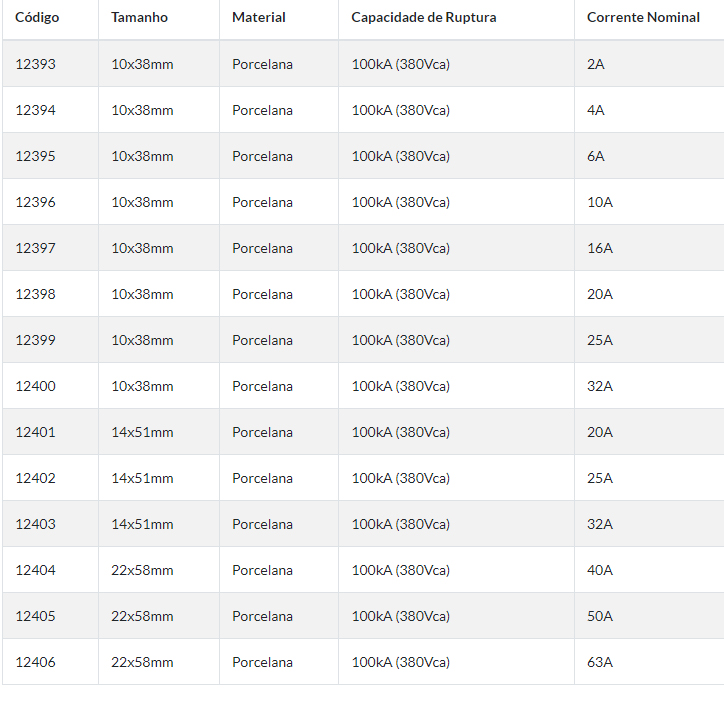Select the Corrente Nominal column header
This screenshot has width=724, height=707.
click(643, 18)
